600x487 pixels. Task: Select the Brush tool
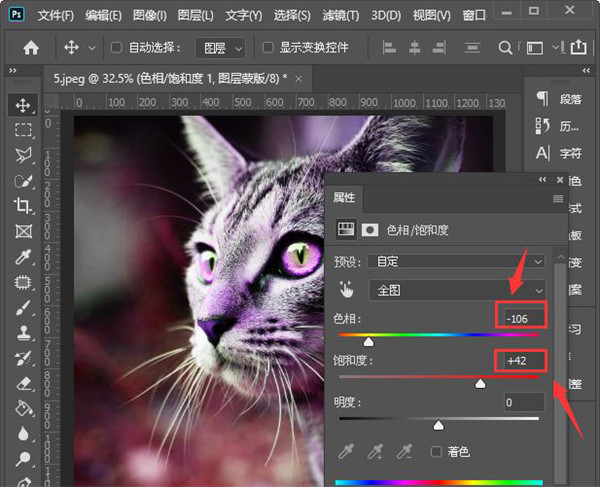23,308
